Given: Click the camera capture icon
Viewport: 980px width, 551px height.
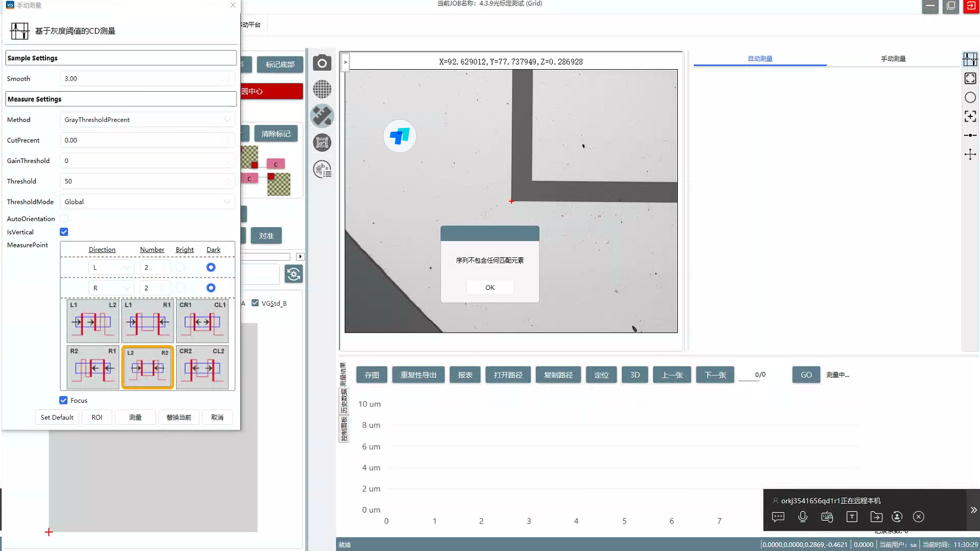Looking at the screenshot, I should tap(322, 63).
